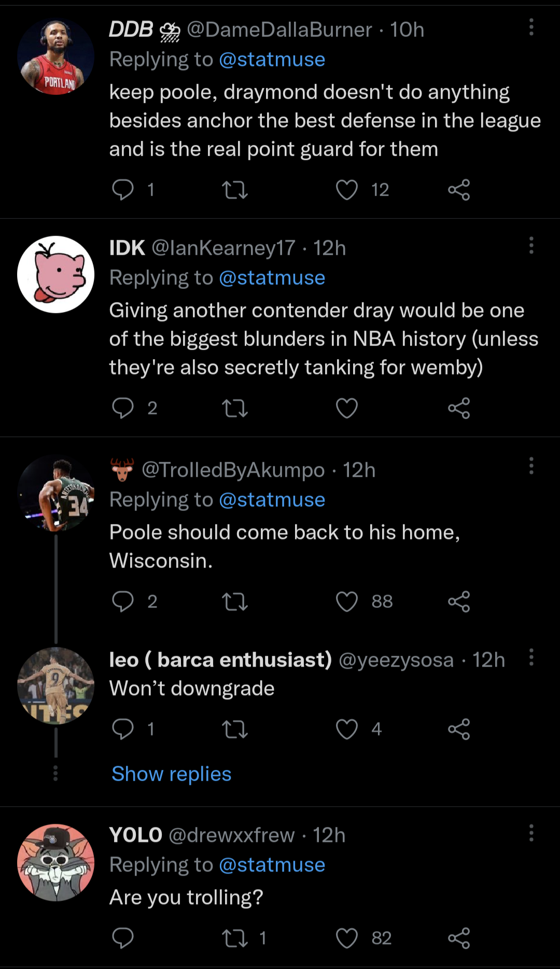This screenshot has width=560, height=969.
Task: Share the TrolledByAkumpo Wisconsin tweet
Action: (459, 602)
